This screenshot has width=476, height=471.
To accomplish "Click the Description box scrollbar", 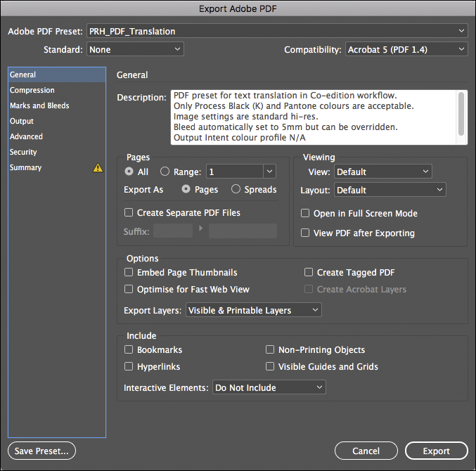I will coord(461,114).
